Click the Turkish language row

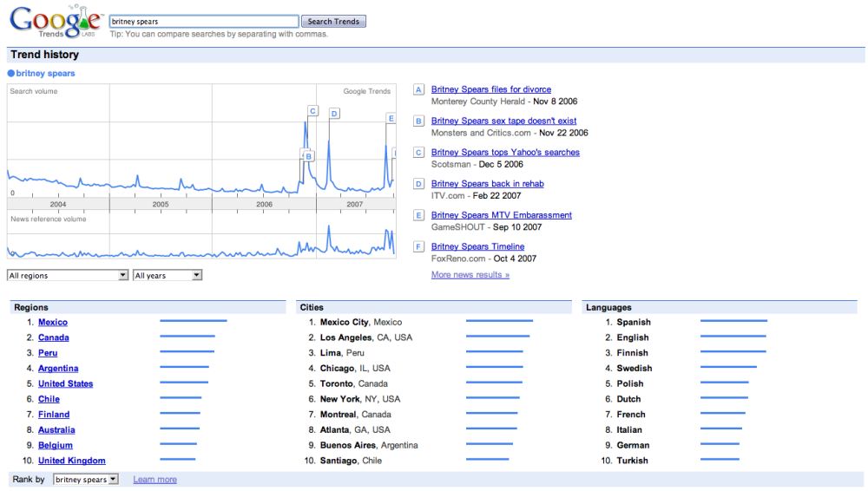coord(632,461)
